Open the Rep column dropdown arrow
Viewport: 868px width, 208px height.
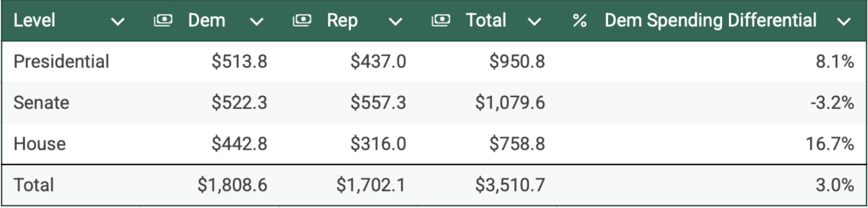[x=395, y=22]
